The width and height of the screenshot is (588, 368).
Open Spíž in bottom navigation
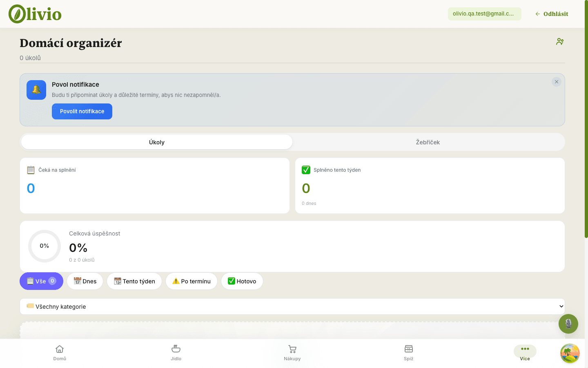[409, 353]
